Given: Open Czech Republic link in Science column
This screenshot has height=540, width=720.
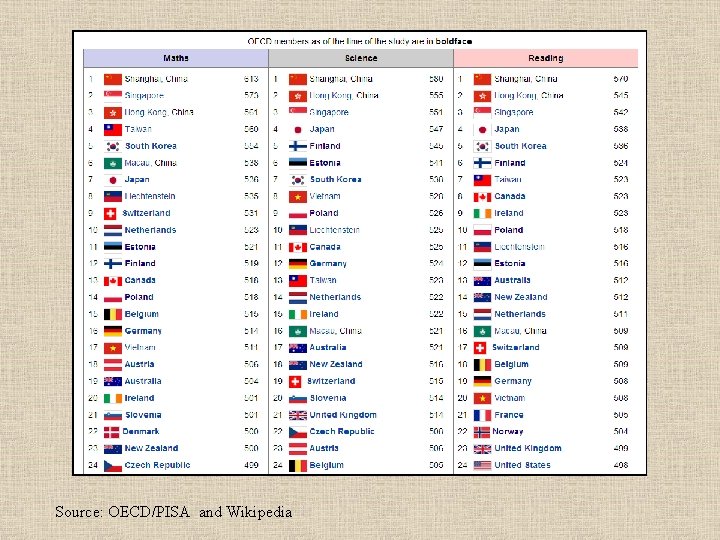Looking at the screenshot, I should [x=342, y=432].
